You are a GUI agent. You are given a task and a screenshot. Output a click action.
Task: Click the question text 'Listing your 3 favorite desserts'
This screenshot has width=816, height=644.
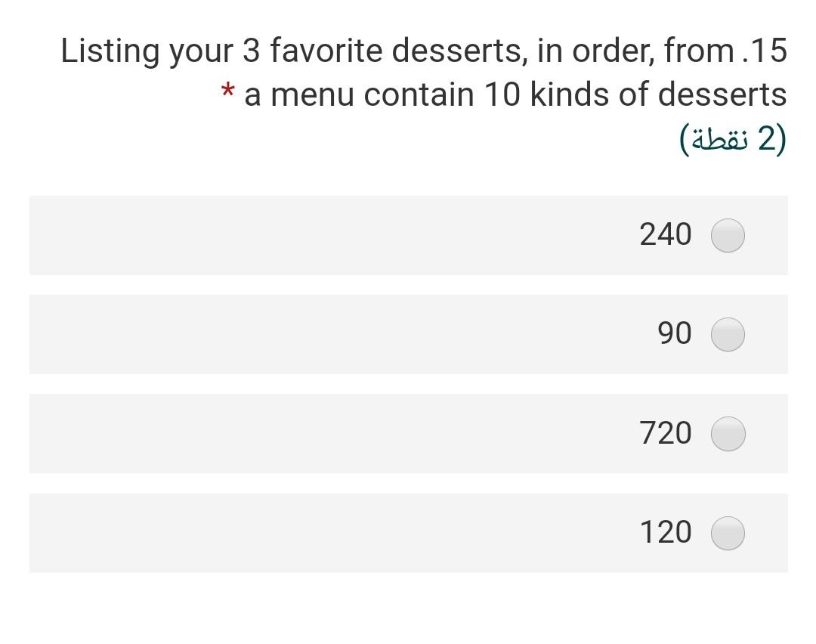[x=292, y=51]
